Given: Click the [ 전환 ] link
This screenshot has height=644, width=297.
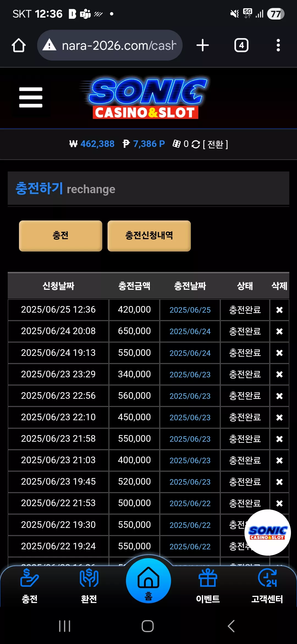Looking at the screenshot, I should click(x=215, y=144).
